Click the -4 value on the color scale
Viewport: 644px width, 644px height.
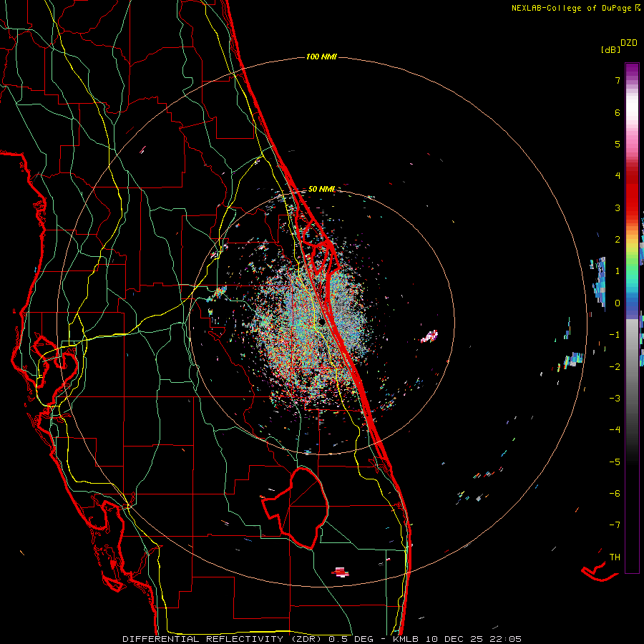coord(615,430)
